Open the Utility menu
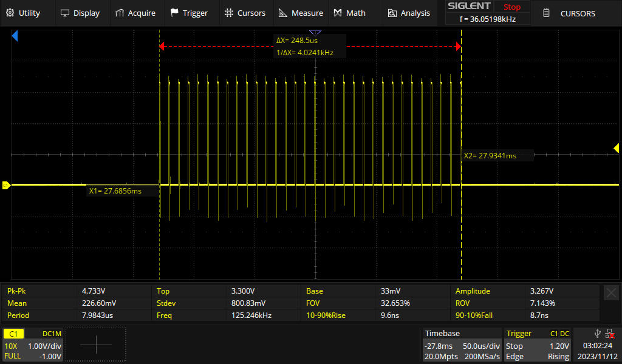Screen dimensions: 622x364 click(23, 13)
